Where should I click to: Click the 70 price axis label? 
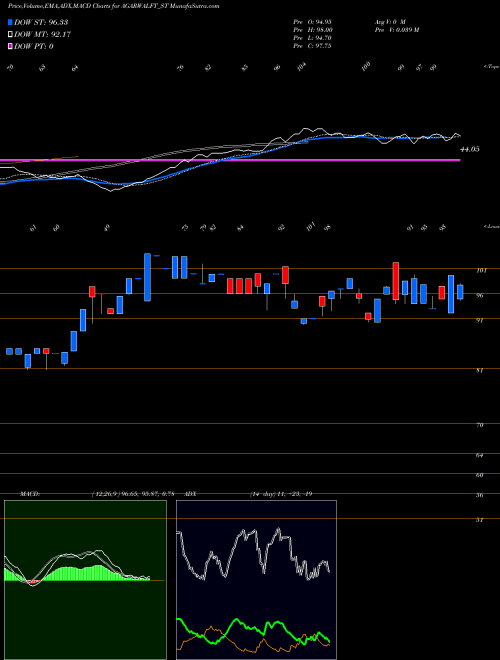479,425
